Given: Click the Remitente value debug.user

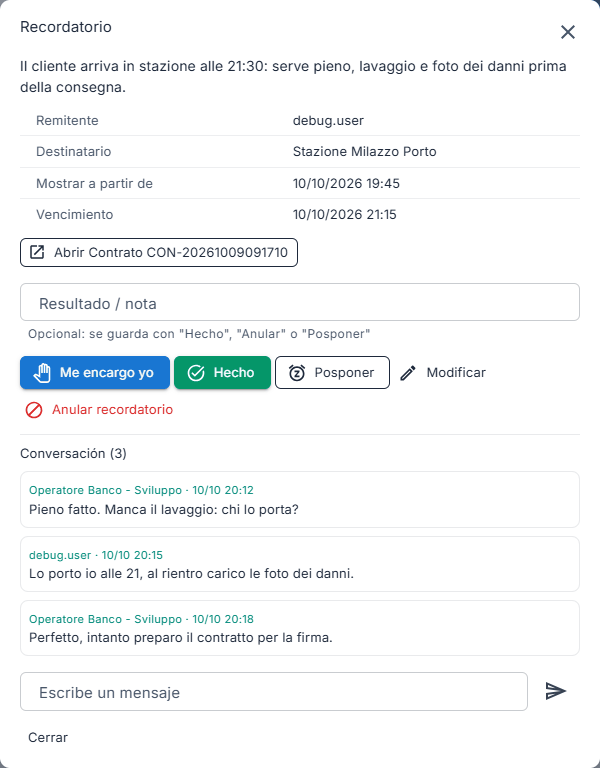Looking at the screenshot, I should coord(328,120).
